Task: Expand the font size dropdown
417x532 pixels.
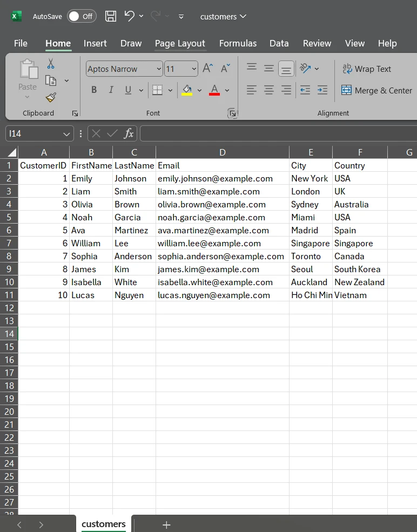Action: pyautogui.click(x=193, y=69)
